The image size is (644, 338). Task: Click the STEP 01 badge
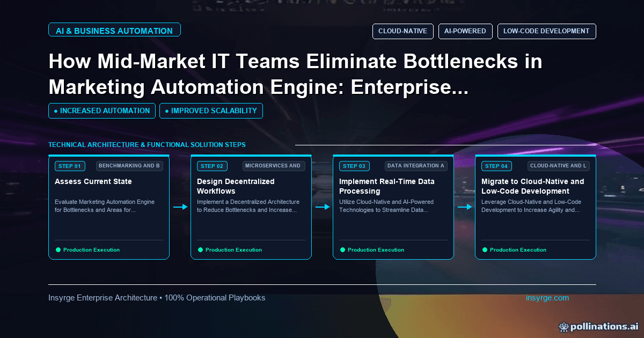click(70, 166)
